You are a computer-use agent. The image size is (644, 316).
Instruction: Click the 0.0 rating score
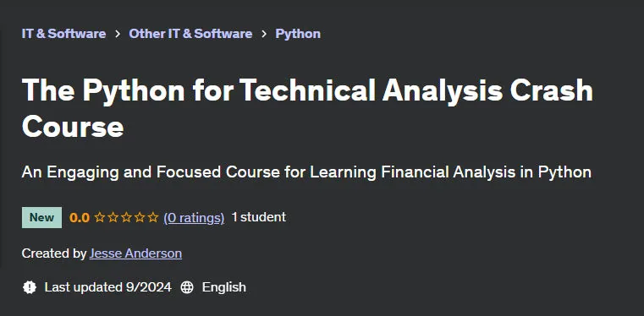(80, 218)
